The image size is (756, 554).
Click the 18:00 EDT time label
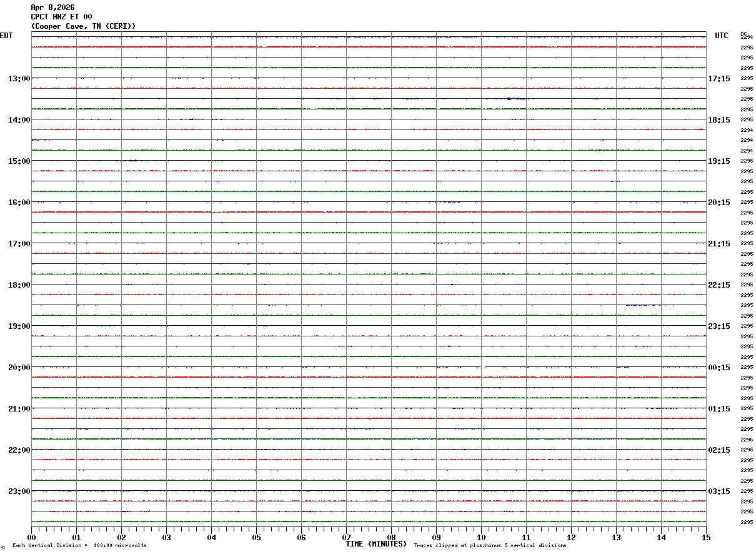tap(19, 285)
